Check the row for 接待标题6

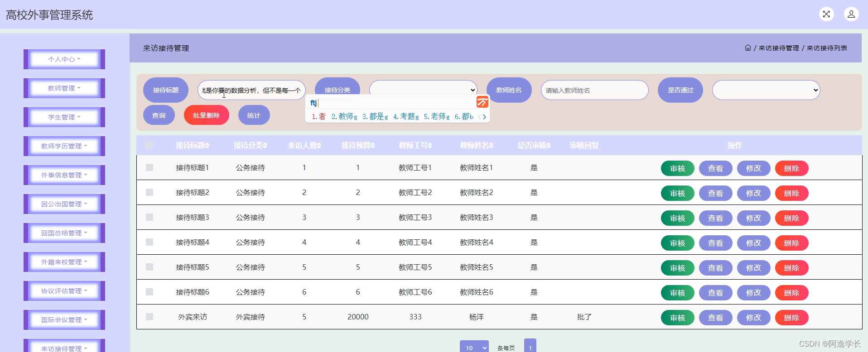[x=149, y=292]
